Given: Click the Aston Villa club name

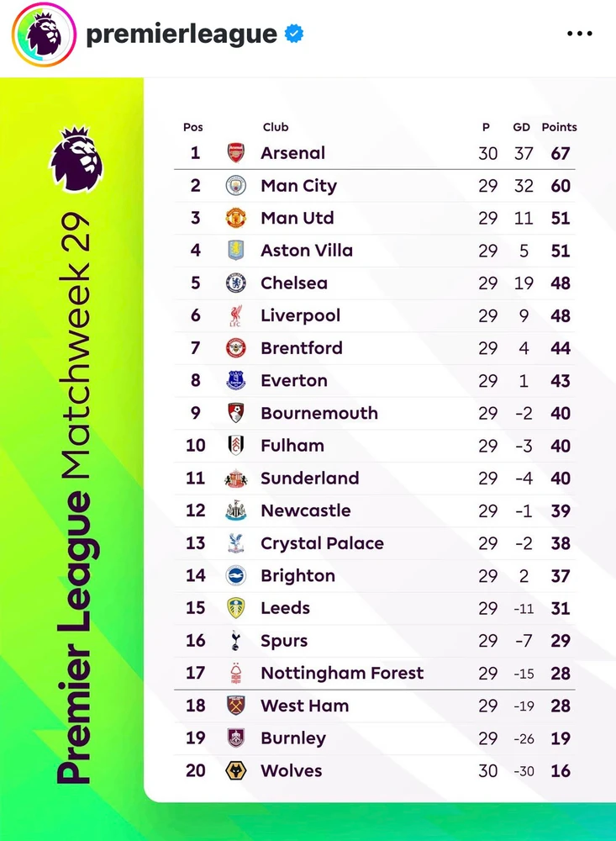Looking at the screenshot, I should pos(307,251).
